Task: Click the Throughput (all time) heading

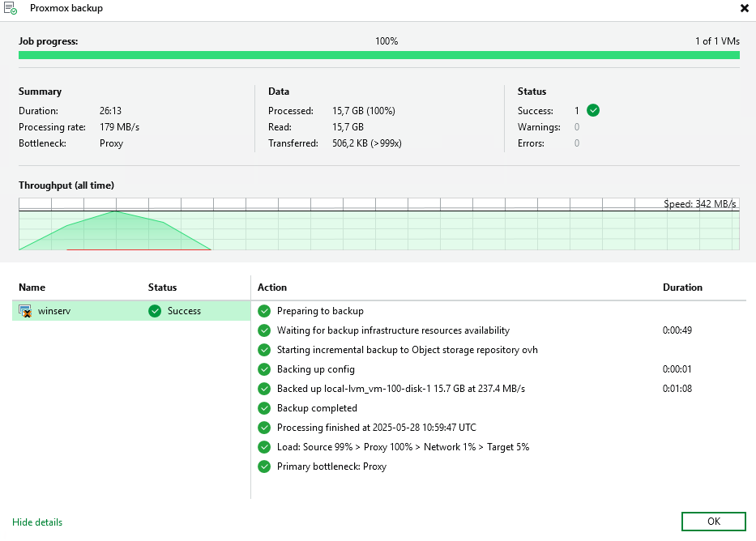Action: [x=66, y=185]
